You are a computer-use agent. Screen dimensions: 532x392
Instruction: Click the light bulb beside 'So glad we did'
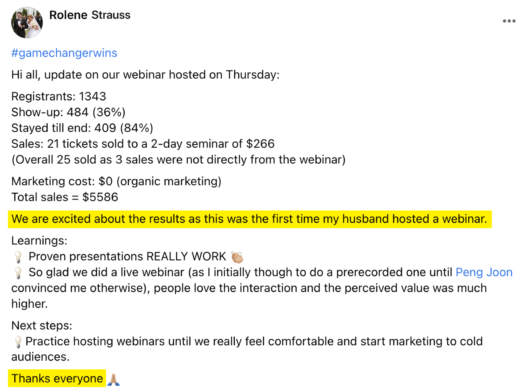[x=18, y=273]
